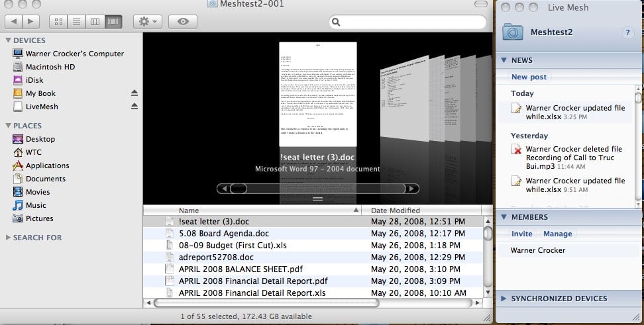Click Invite link in Members

tap(521, 234)
